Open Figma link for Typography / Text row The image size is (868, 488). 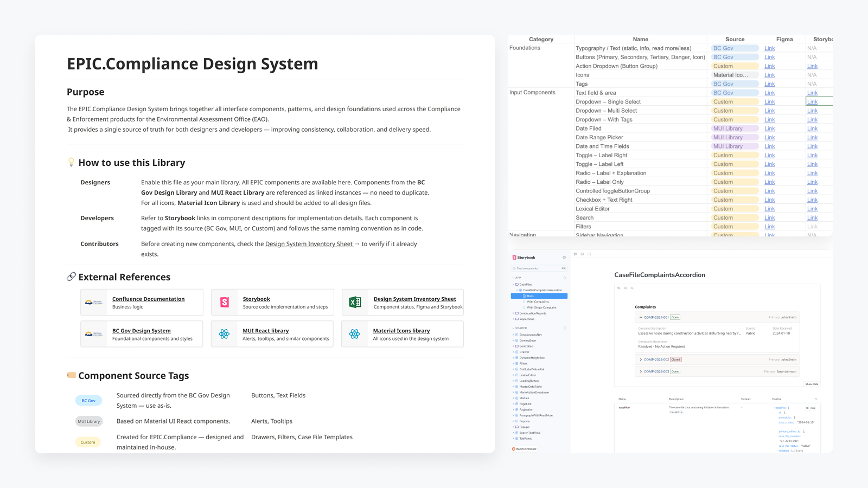(x=770, y=48)
